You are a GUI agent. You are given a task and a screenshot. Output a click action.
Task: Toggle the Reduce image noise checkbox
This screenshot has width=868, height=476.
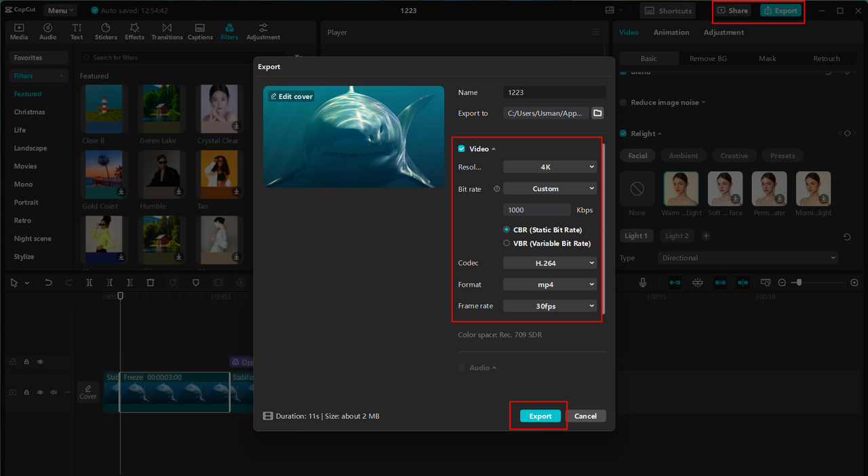(623, 102)
